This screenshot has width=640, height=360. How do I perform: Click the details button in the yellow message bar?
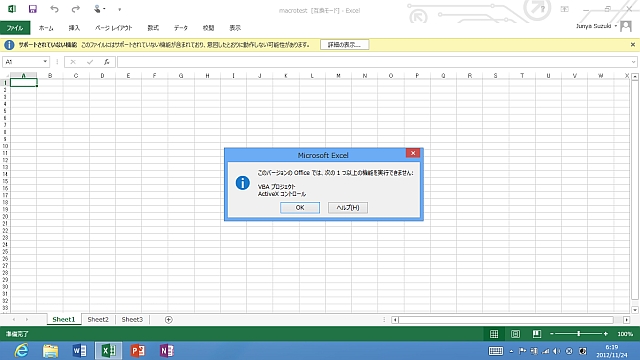click(x=344, y=45)
